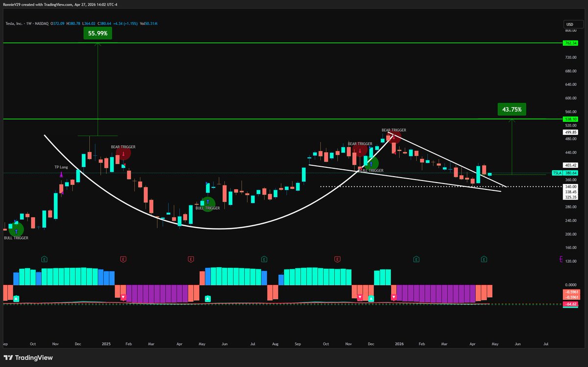
Task: Click the TSLA 380.64 last-price tag
Action: point(564,173)
